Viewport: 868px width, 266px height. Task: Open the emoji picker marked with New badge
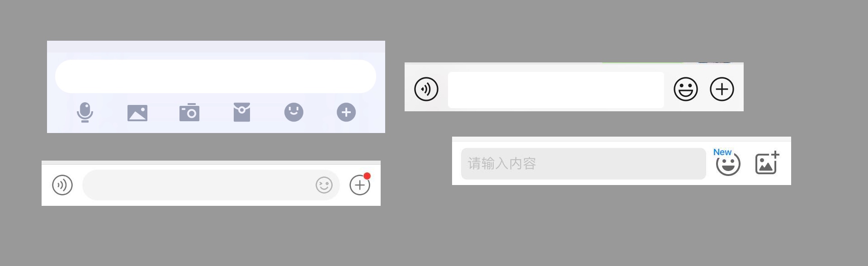pyautogui.click(x=728, y=164)
